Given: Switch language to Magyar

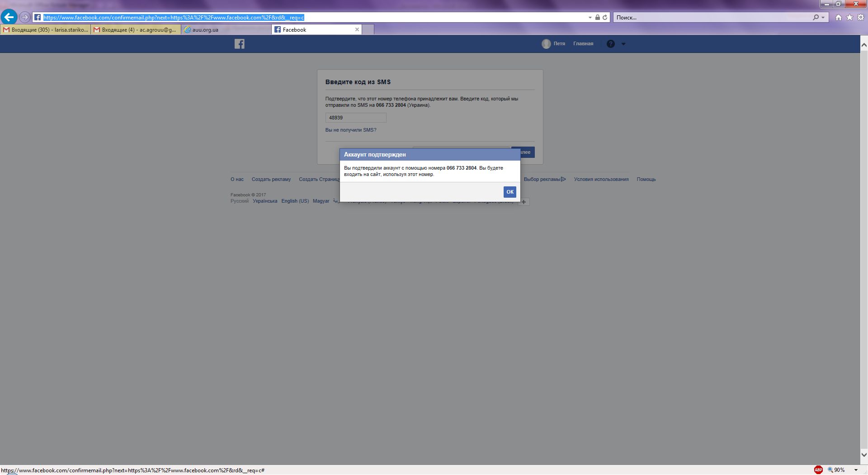Looking at the screenshot, I should click(x=321, y=201).
